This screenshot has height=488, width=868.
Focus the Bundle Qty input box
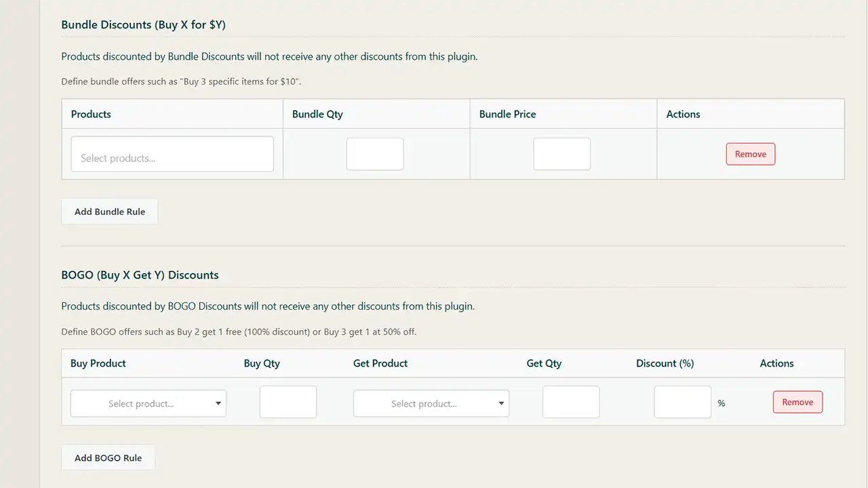click(x=375, y=155)
